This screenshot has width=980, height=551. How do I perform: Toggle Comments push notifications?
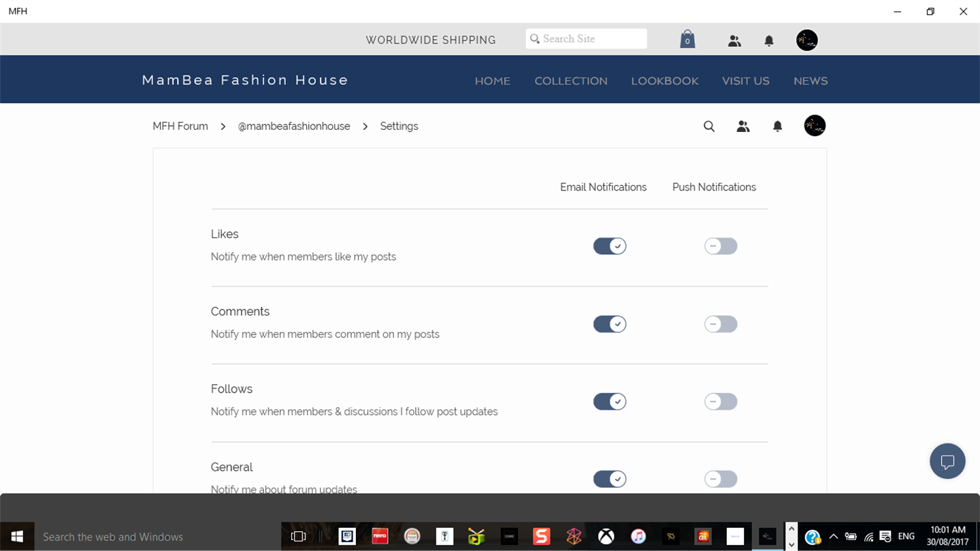click(x=721, y=324)
